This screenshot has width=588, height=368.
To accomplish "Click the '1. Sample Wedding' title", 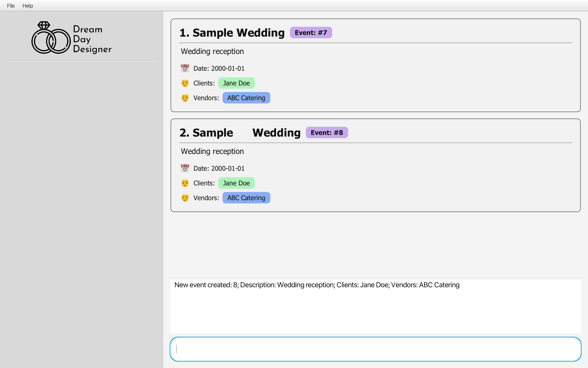I will [x=232, y=33].
